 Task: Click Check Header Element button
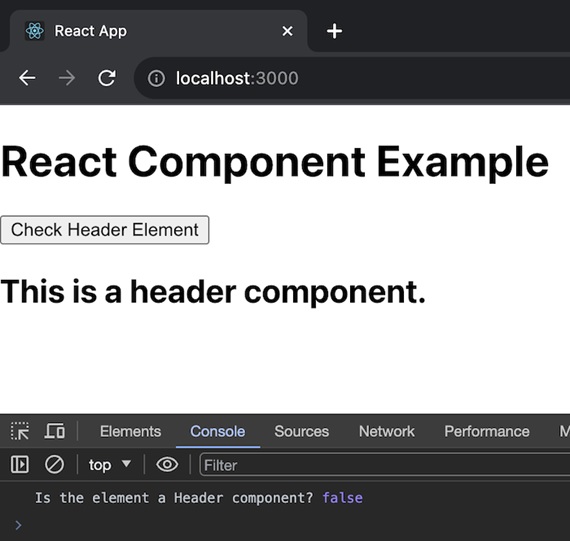(105, 230)
